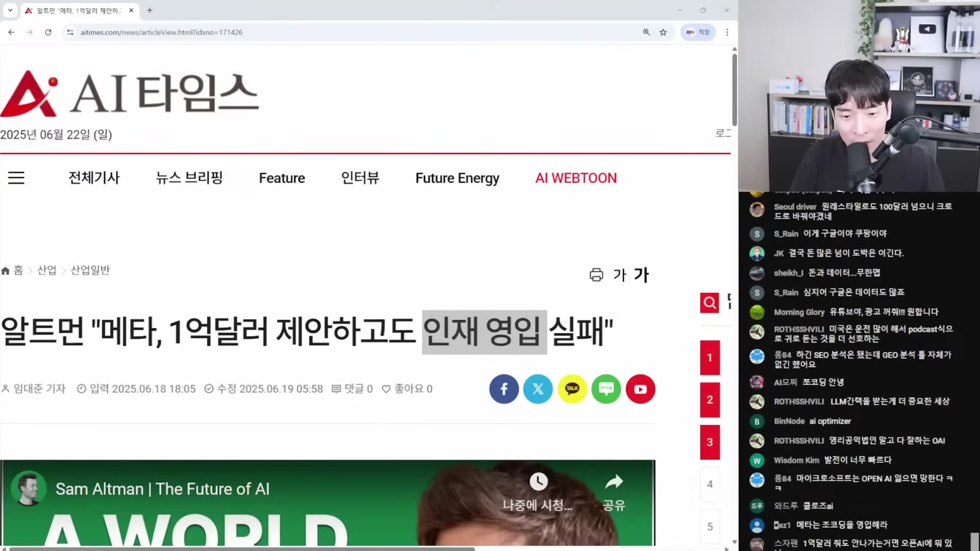Viewport: 980px width, 551px height.
Task: Open Chrome three-dot menu
Action: (727, 32)
